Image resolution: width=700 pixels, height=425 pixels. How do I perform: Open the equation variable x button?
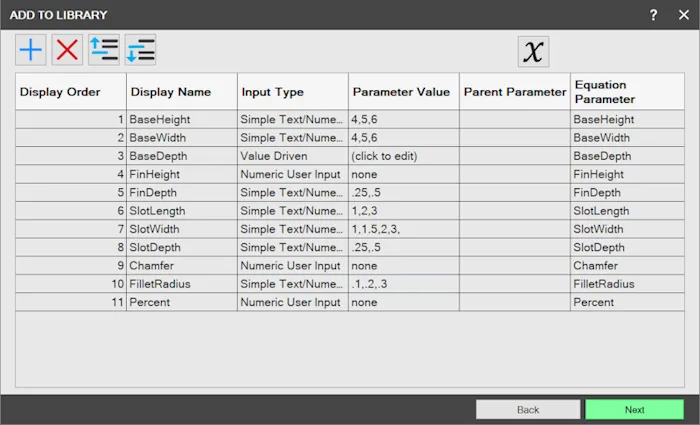(x=533, y=52)
